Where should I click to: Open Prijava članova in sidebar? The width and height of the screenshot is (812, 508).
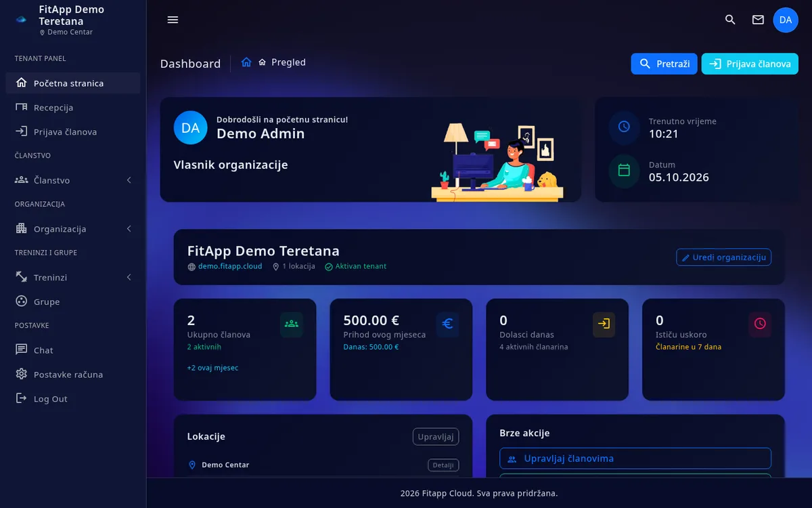click(x=73, y=132)
